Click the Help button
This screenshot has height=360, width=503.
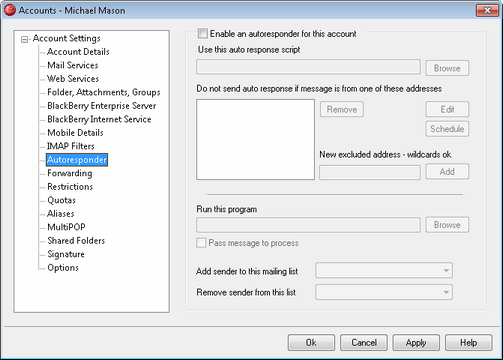coord(468,343)
